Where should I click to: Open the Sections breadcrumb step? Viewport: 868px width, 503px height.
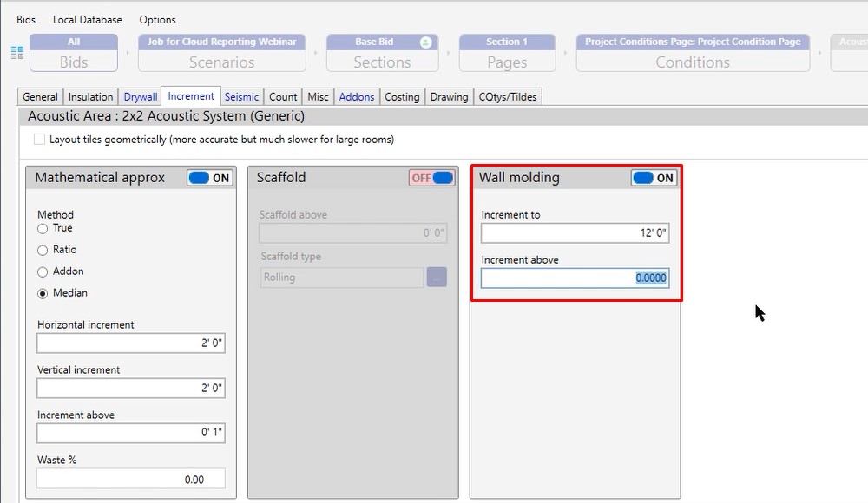pos(382,53)
